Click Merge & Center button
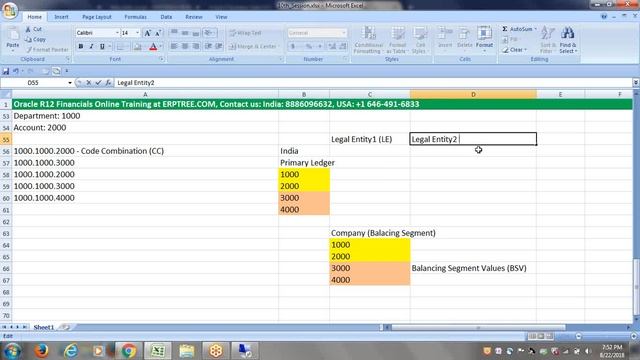Viewport: 640px width, 360px height. [253, 47]
